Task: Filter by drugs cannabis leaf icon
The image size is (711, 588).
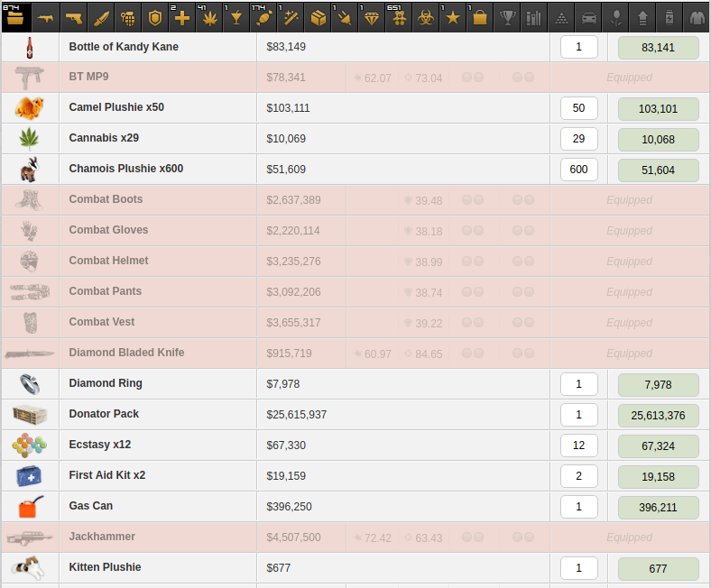Action: pos(209,17)
